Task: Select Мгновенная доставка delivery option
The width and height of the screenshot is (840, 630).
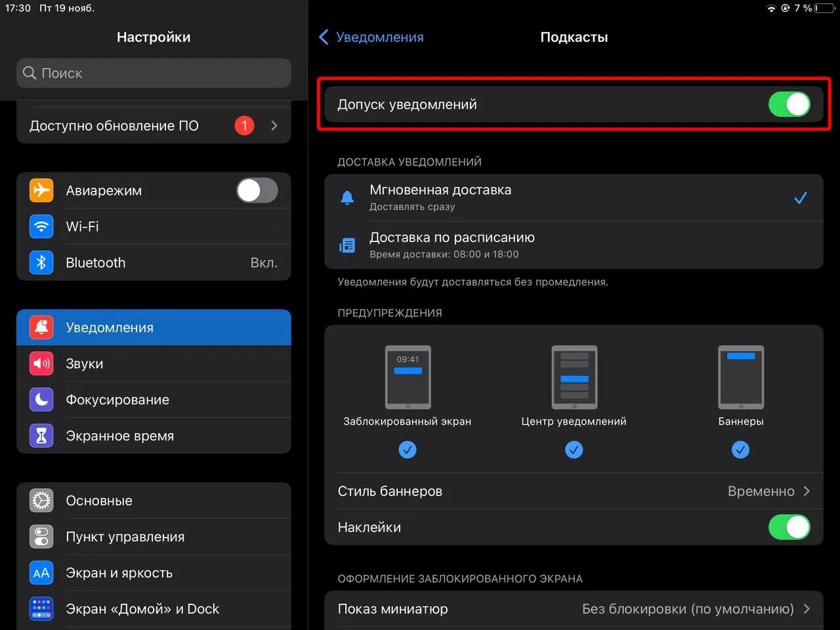Action: pos(574,198)
